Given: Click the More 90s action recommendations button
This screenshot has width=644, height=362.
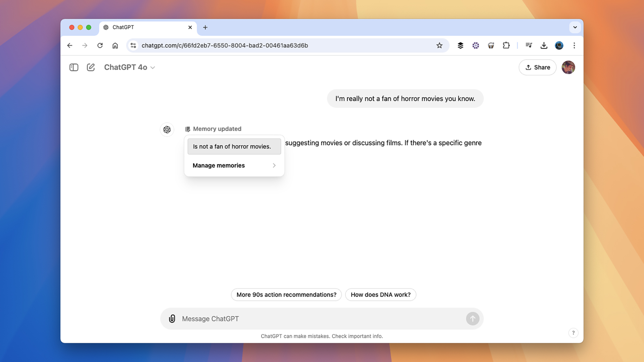Looking at the screenshot, I should click(x=286, y=294).
